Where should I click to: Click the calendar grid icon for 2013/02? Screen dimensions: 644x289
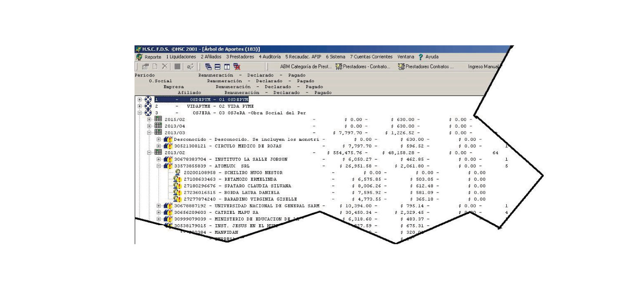pyautogui.click(x=158, y=153)
